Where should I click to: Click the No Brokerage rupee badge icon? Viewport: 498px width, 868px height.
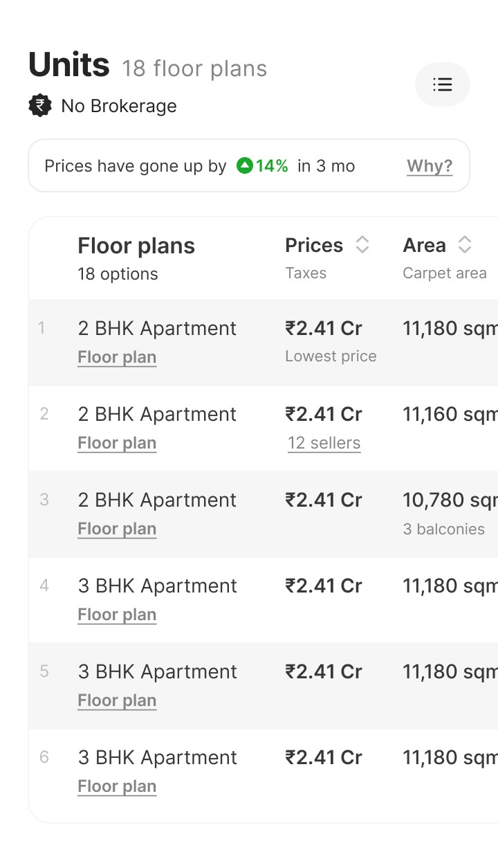coord(40,106)
